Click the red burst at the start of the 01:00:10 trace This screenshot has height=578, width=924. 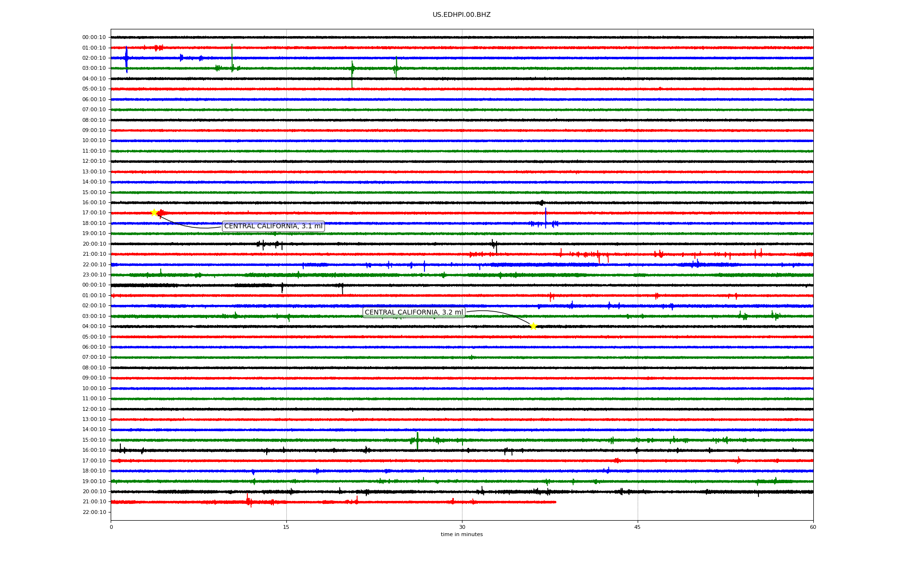[x=158, y=48]
